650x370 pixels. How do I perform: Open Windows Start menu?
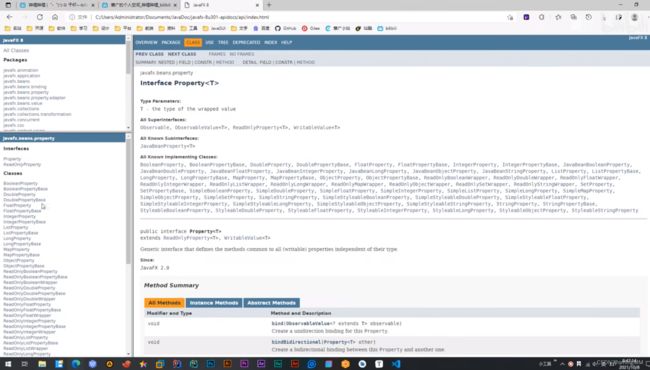point(8,364)
